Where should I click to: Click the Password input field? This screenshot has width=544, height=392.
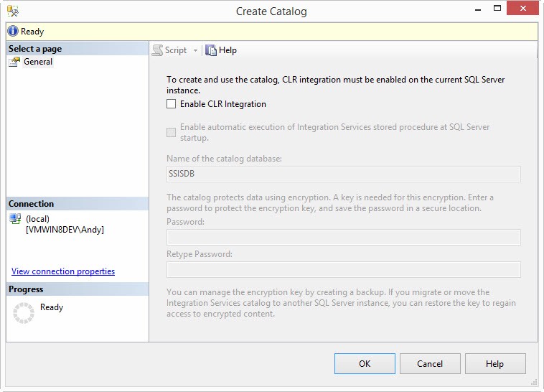pos(343,238)
